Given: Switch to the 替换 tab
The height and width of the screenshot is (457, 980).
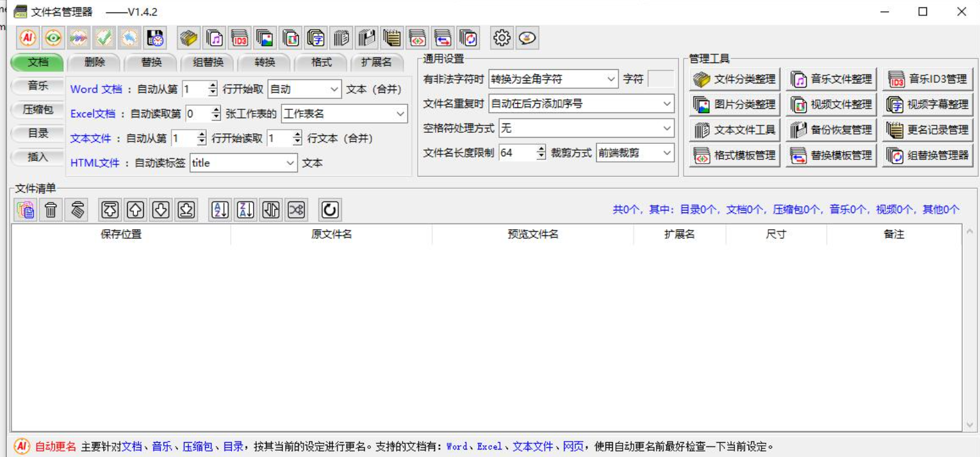Looking at the screenshot, I should click(151, 62).
